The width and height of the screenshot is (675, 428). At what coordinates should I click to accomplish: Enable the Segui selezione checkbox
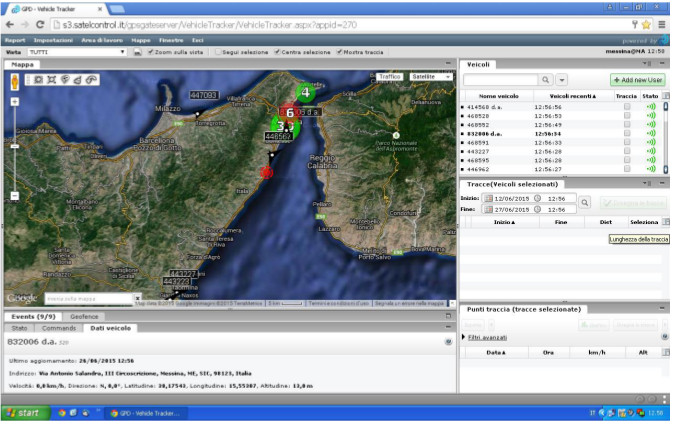(219, 51)
